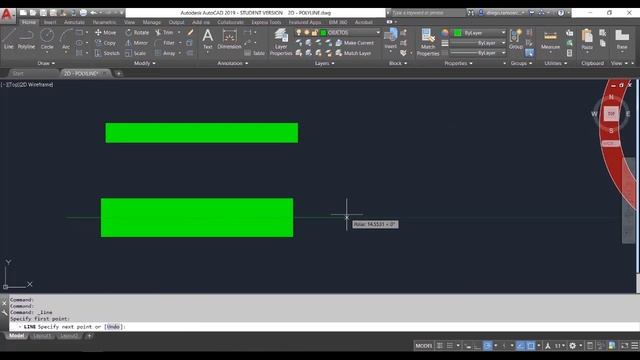Open Layer Properties manager
This screenshot has width=640, height=360.
click(x=281, y=42)
